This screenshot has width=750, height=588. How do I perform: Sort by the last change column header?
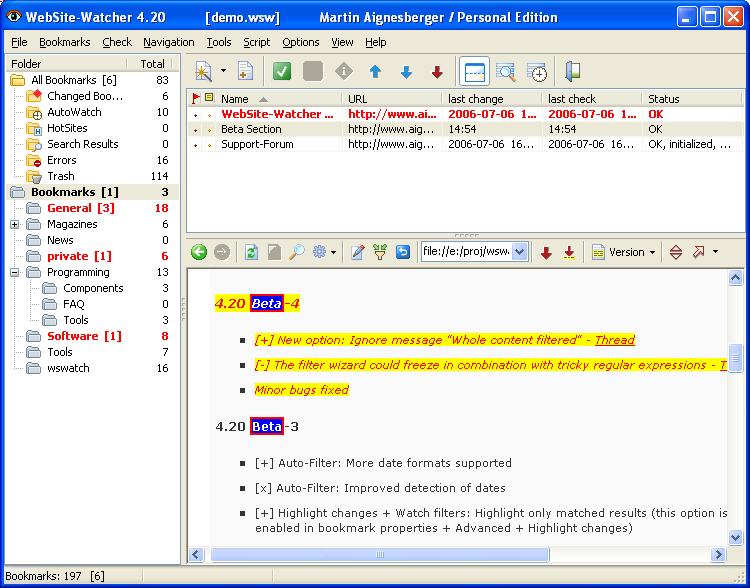(493, 99)
